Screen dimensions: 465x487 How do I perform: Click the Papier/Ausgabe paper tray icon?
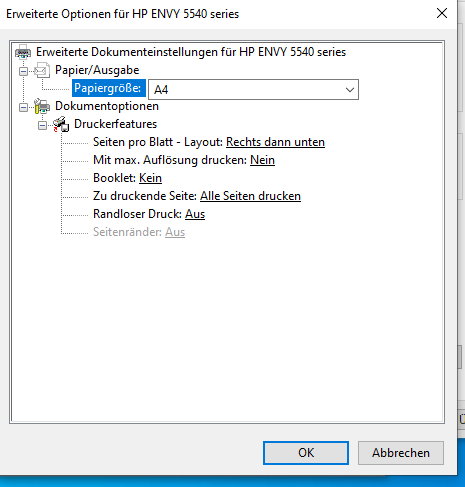[42, 70]
